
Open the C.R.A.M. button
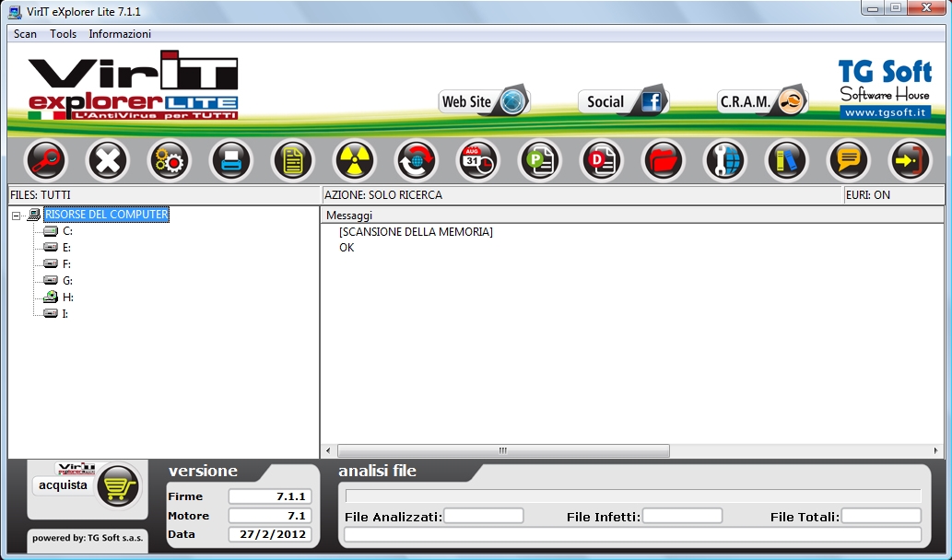coord(762,100)
